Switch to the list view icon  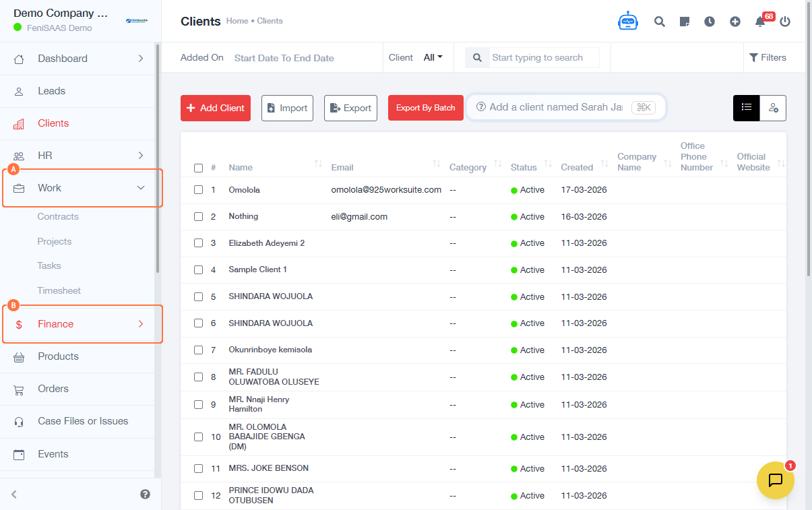pyautogui.click(x=746, y=108)
